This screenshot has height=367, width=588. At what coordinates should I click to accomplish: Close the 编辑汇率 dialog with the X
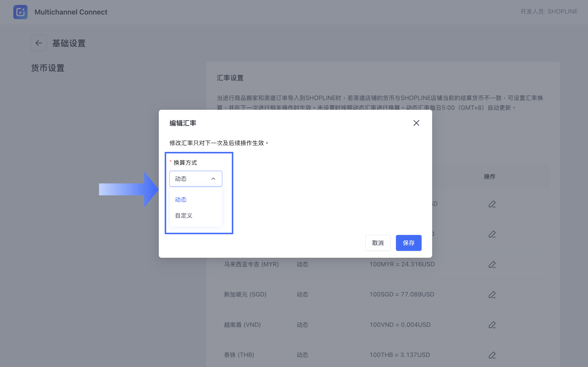click(416, 123)
